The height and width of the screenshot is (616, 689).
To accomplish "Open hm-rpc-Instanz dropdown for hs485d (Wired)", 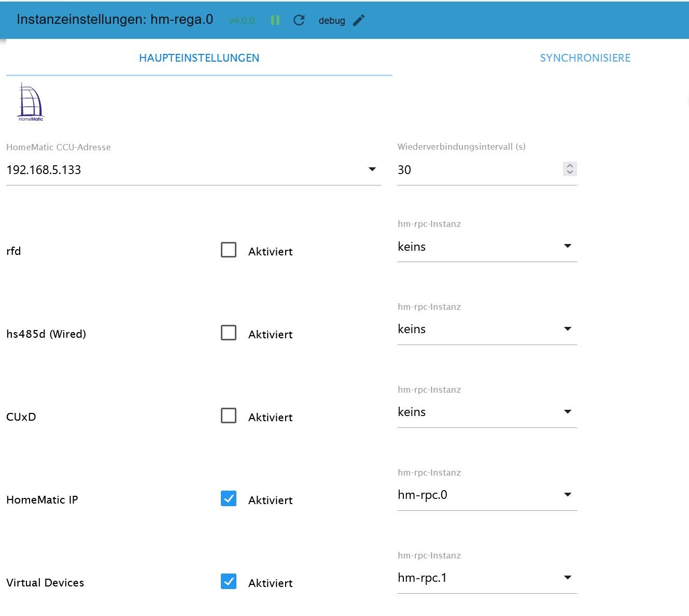I will [x=487, y=330].
